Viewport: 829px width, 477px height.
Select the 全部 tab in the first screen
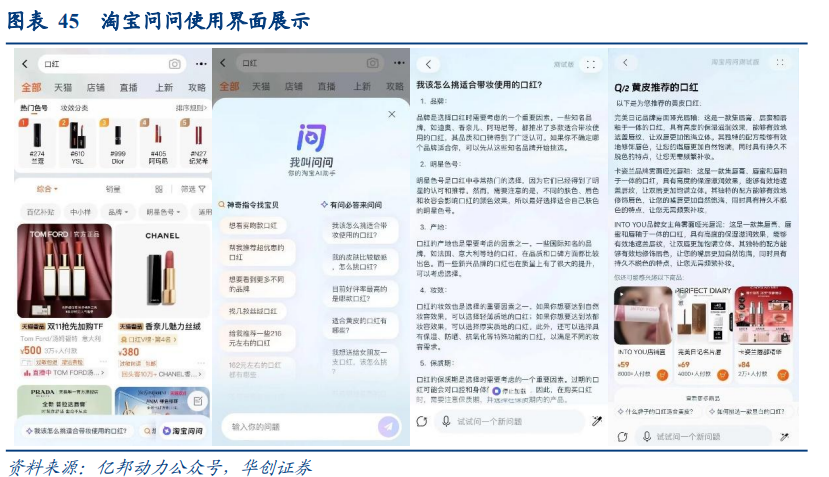[31, 87]
